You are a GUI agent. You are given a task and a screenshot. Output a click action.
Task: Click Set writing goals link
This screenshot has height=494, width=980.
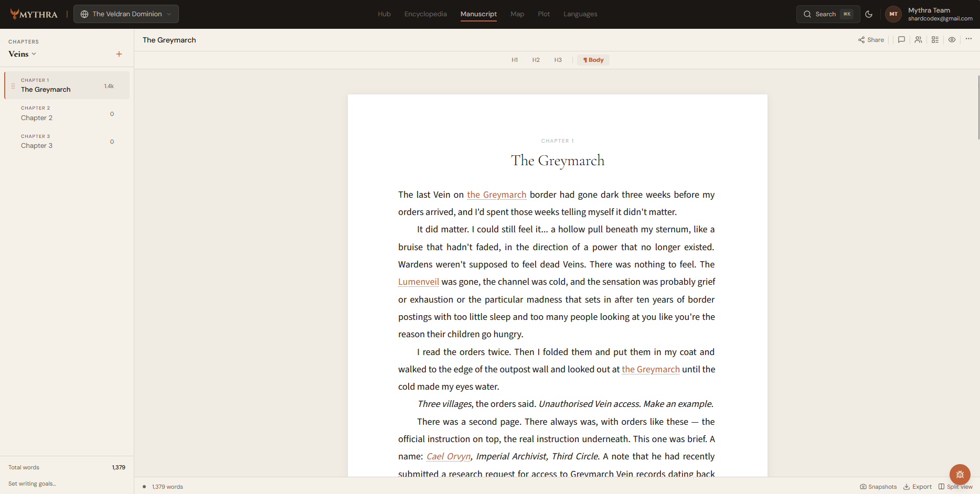(32, 484)
